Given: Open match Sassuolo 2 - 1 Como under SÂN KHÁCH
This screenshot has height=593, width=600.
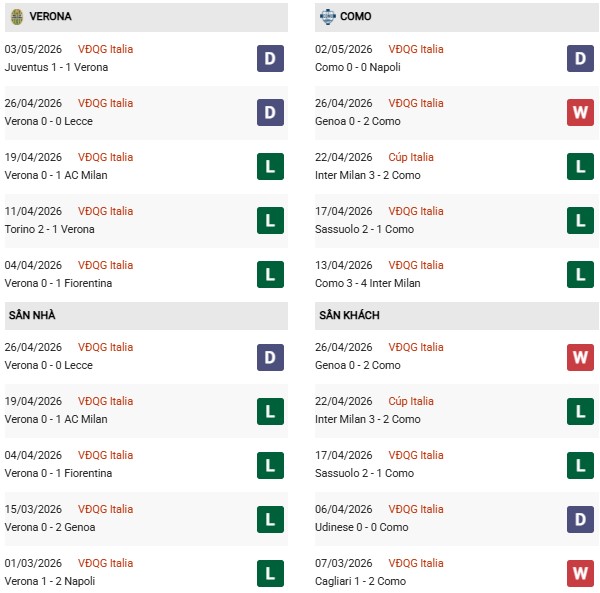Looking at the screenshot, I should [364, 473].
